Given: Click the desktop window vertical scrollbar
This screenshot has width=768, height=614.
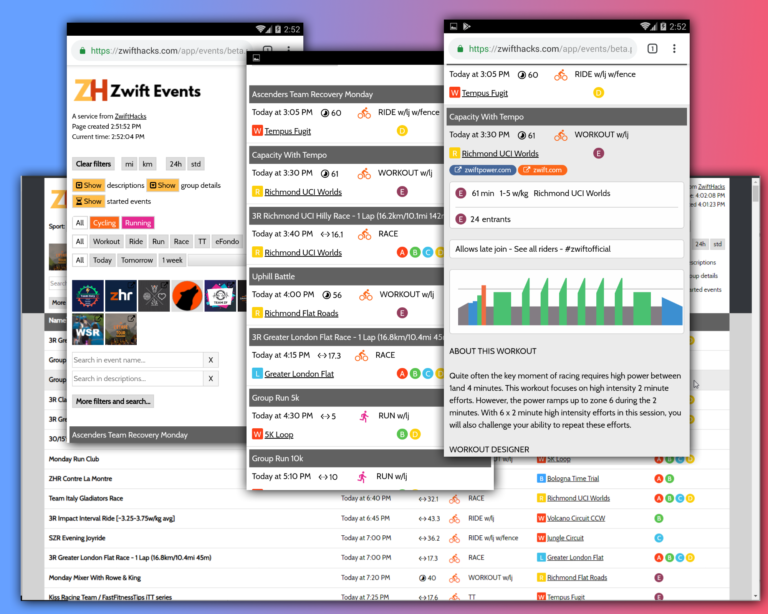Looking at the screenshot, I should (755, 387).
